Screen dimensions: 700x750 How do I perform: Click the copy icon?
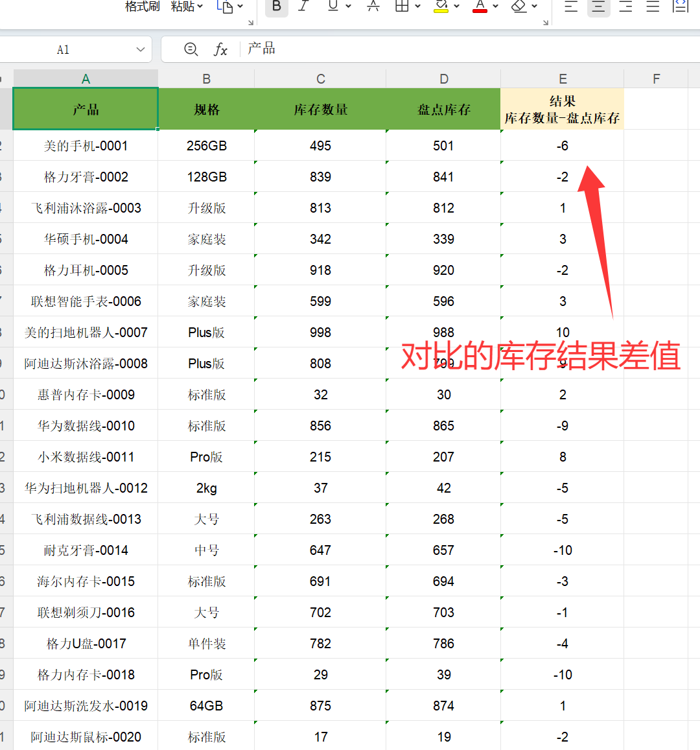tap(225, 6)
